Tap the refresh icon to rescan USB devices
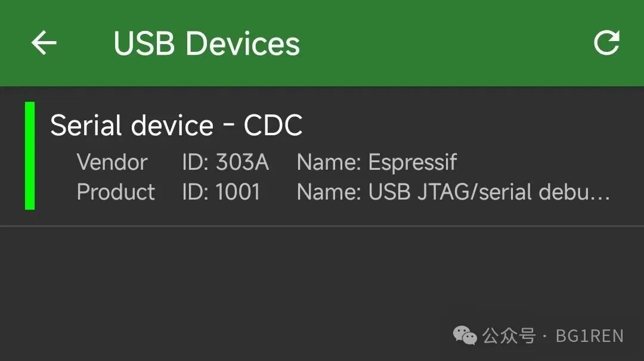644x361 pixels. [x=608, y=42]
